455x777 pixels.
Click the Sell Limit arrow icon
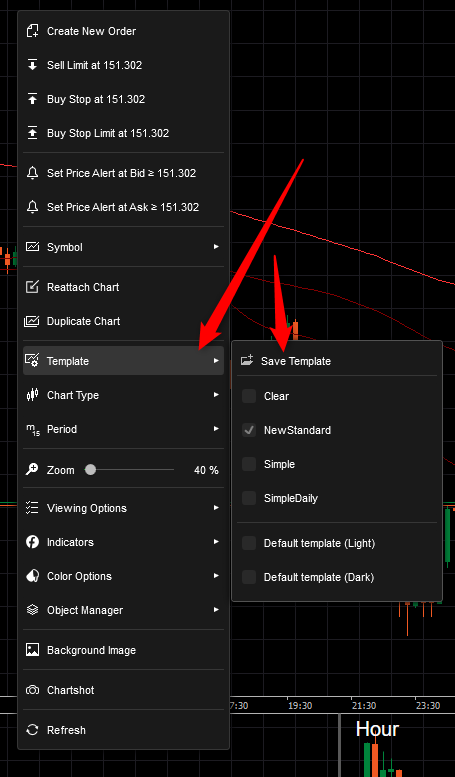32,65
